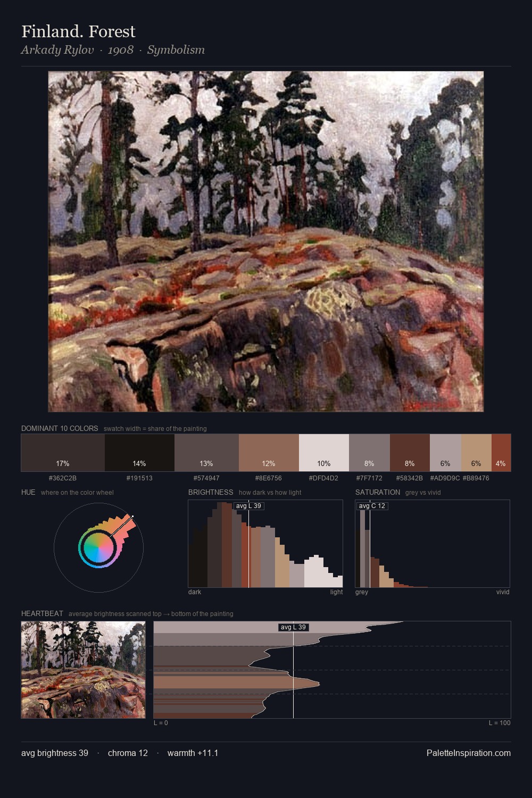Open the small painting thumbnail in Heartbeat
The width and height of the screenshot is (532, 798).
point(83,670)
